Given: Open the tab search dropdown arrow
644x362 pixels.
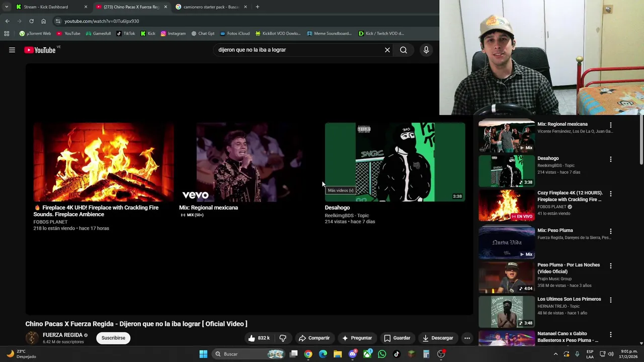Looking at the screenshot, I should 6,7.
